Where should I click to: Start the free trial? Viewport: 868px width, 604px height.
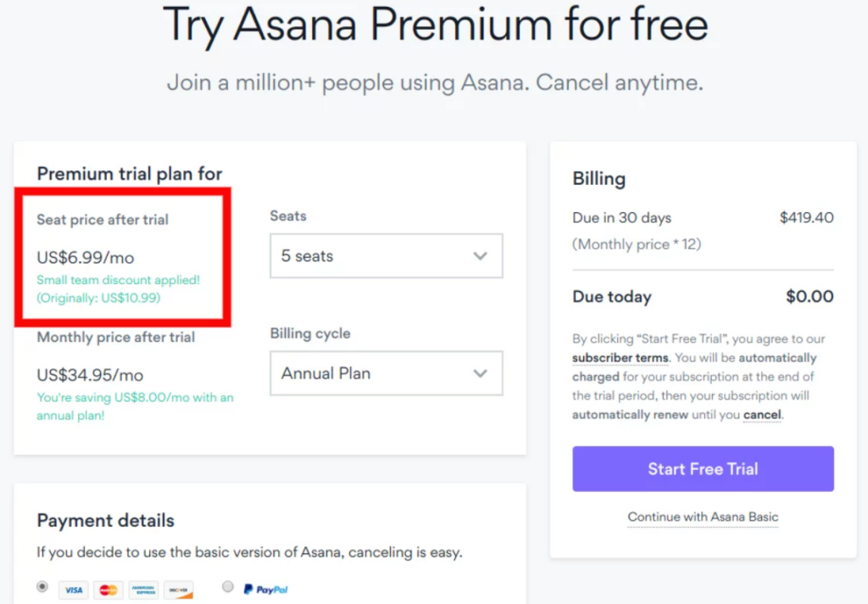click(x=703, y=469)
